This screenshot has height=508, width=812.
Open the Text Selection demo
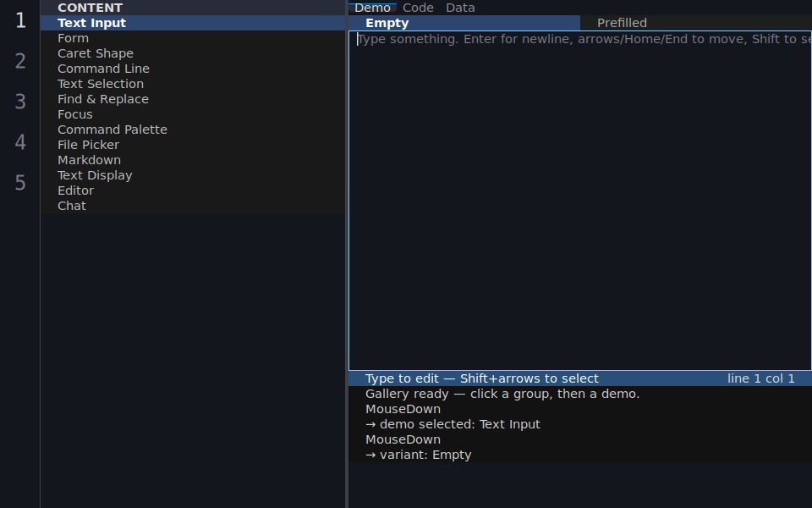(193, 84)
